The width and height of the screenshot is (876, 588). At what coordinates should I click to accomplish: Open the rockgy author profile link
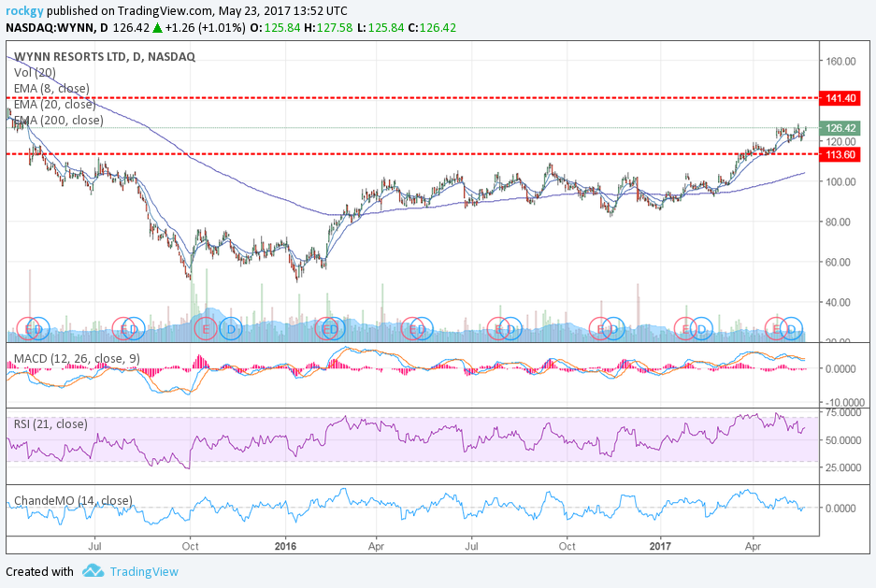click(x=24, y=10)
